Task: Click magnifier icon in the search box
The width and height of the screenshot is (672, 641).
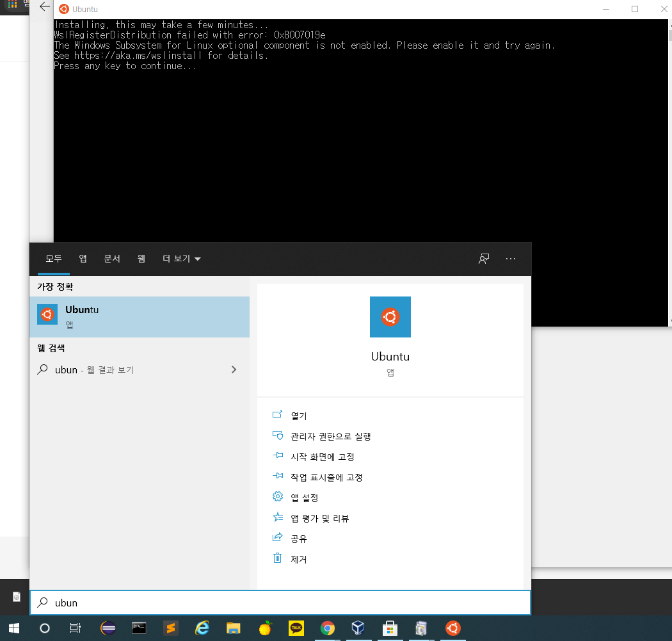Action: tap(42, 603)
